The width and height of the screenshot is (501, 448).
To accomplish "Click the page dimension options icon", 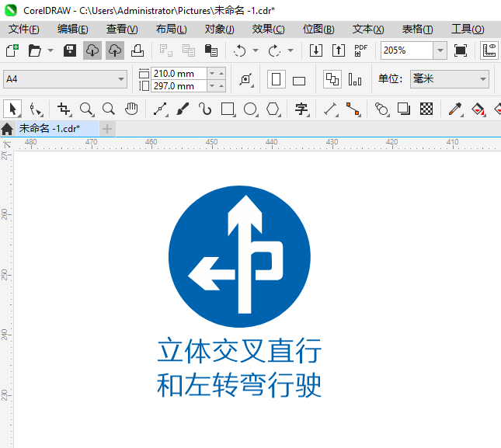I will [x=246, y=79].
